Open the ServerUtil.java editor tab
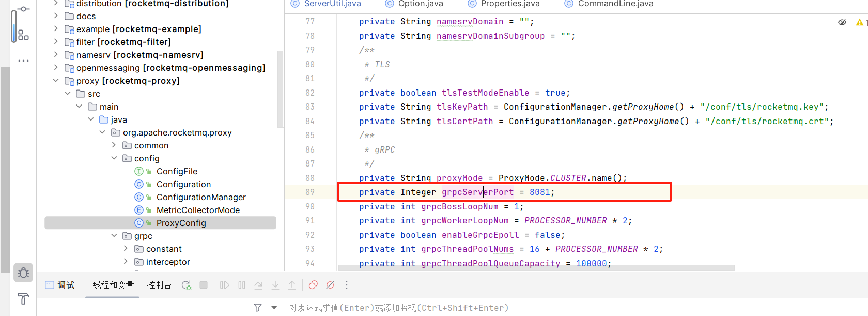This screenshot has width=868, height=316. [326, 4]
